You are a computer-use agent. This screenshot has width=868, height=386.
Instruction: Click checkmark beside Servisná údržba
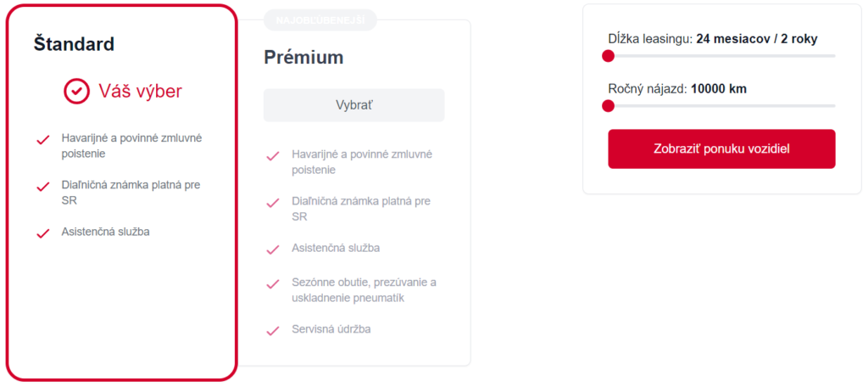[x=273, y=331]
